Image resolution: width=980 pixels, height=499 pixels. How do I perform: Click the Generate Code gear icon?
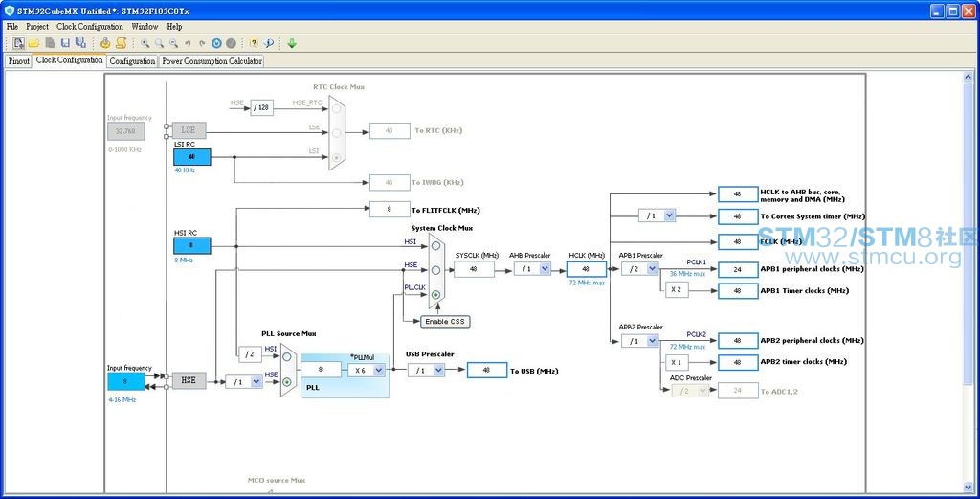[105, 43]
